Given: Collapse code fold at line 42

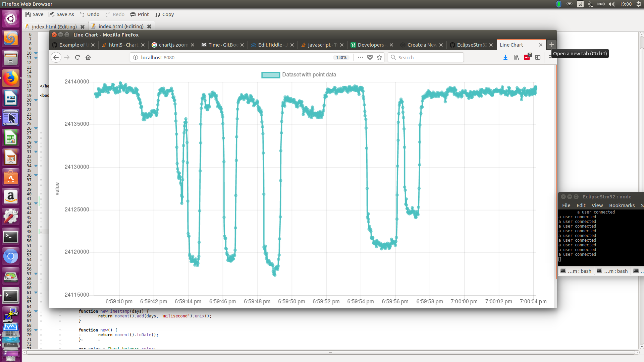Looking at the screenshot, I should 36,203.
